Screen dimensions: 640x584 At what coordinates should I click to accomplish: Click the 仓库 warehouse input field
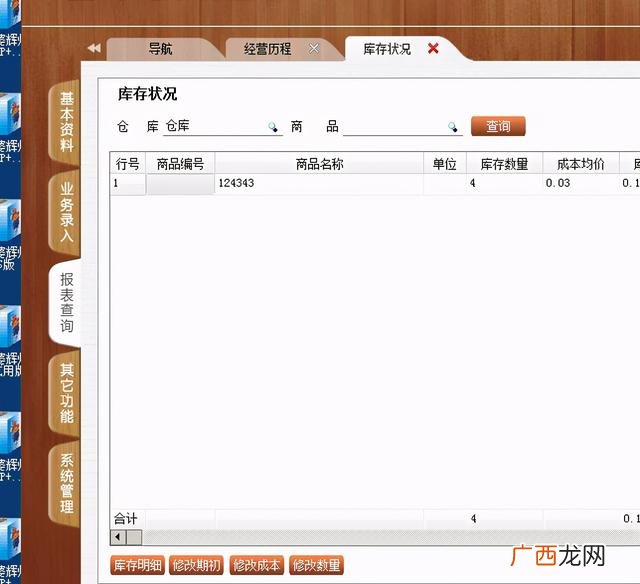223,127
